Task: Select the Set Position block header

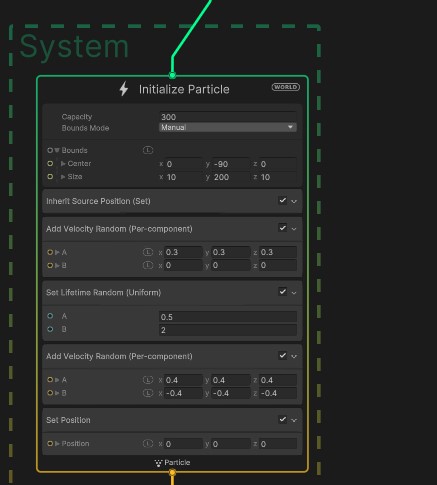Action: [172, 420]
